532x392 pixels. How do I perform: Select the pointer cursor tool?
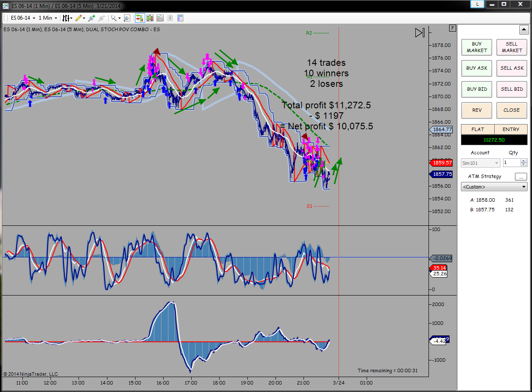(x=113, y=18)
